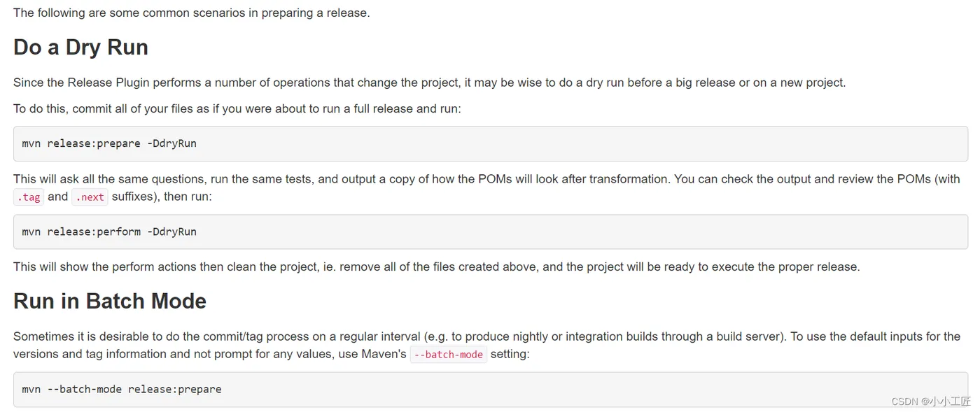Click the word 'release:prepare' in first code block
The width and height of the screenshot is (980, 412).
click(x=94, y=143)
